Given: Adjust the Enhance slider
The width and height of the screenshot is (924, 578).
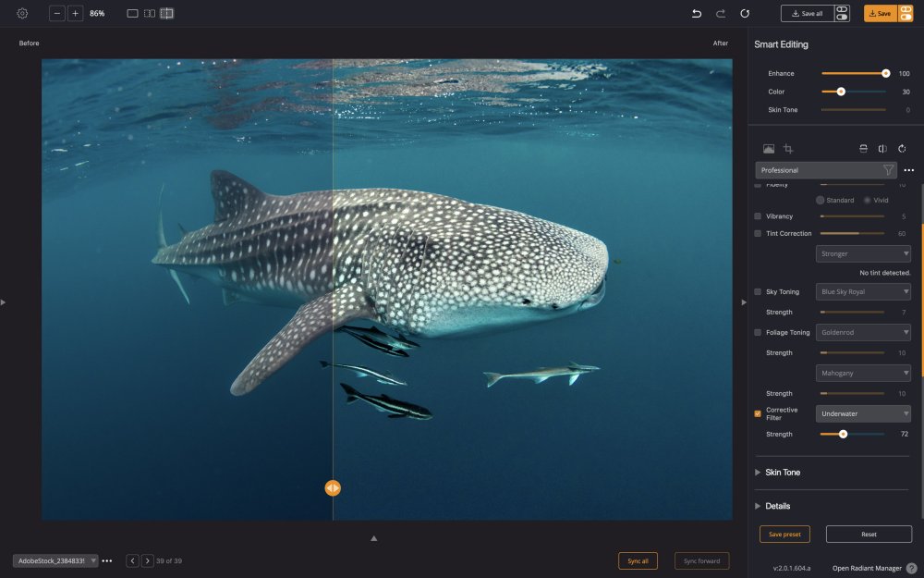Looking at the screenshot, I should (x=854, y=73).
